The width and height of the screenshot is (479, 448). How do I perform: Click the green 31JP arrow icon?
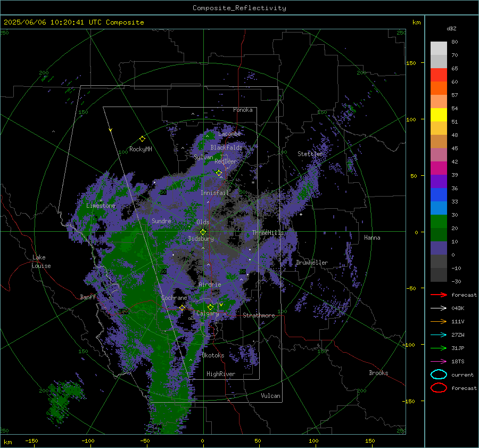pyautogui.click(x=439, y=348)
